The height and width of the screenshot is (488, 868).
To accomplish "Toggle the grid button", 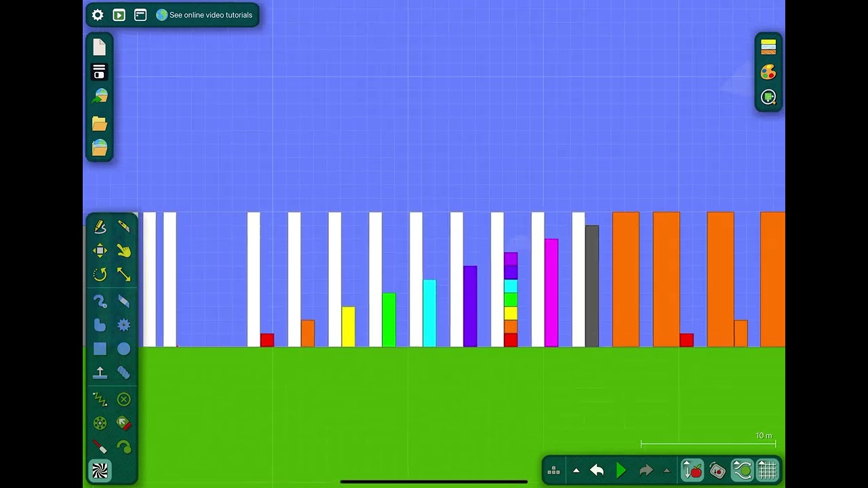I will tap(767, 470).
